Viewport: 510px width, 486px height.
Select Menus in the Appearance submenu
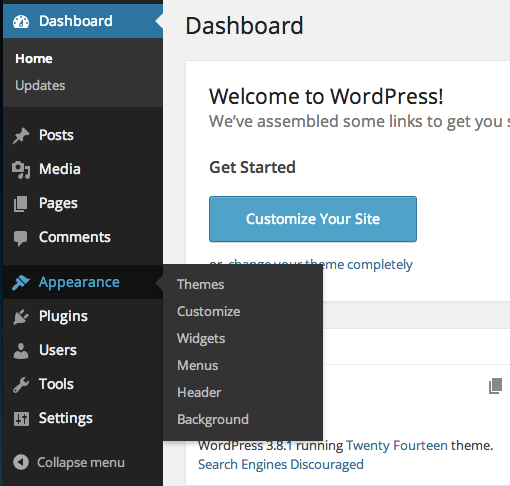tap(198, 365)
